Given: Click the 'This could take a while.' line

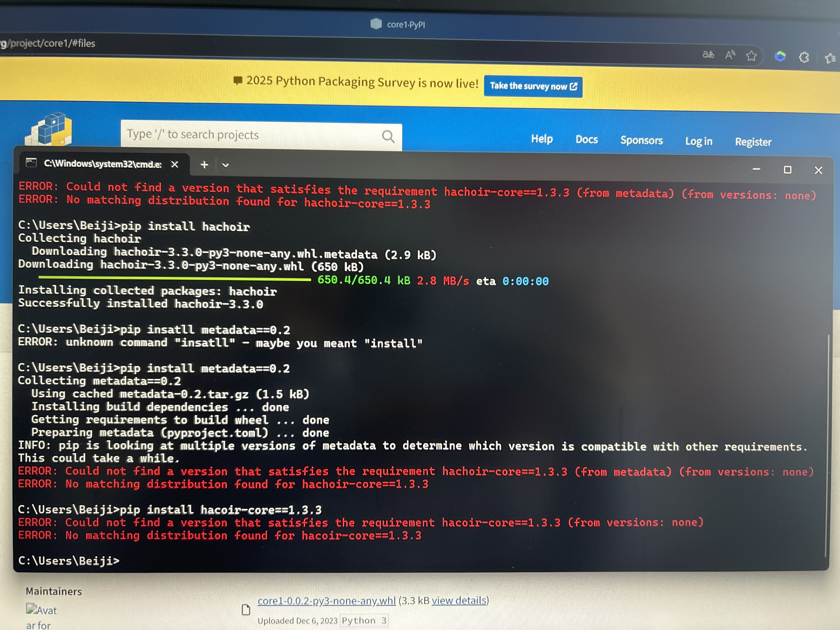Looking at the screenshot, I should pos(99,458).
